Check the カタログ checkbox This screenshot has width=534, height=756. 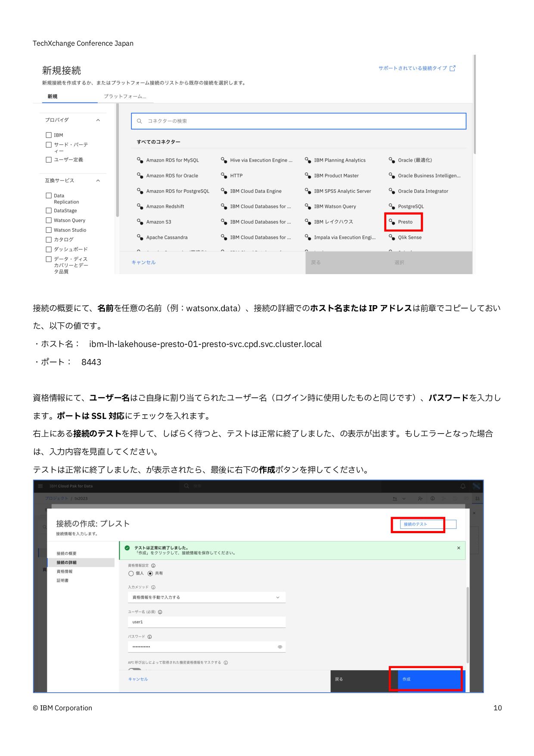[x=49, y=240]
